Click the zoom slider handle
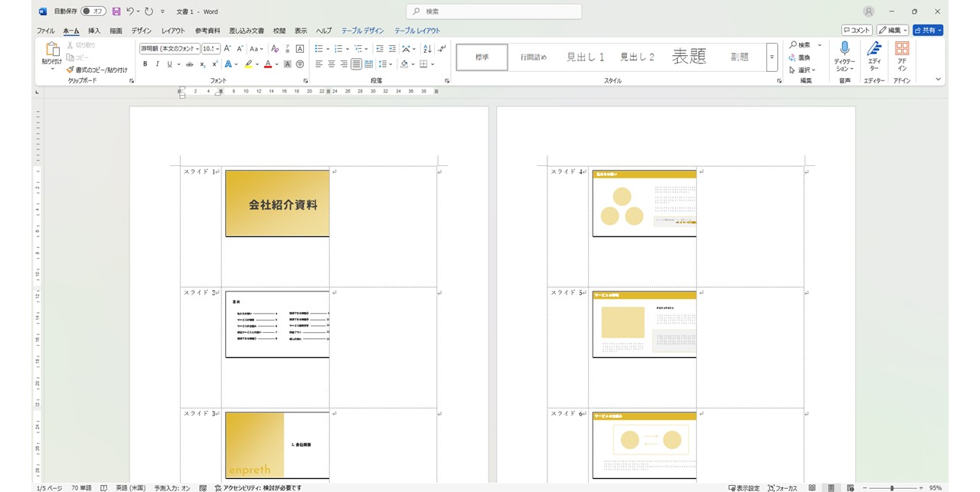The width and height of the screenshot is (980, 492). [x=891, y=487]
